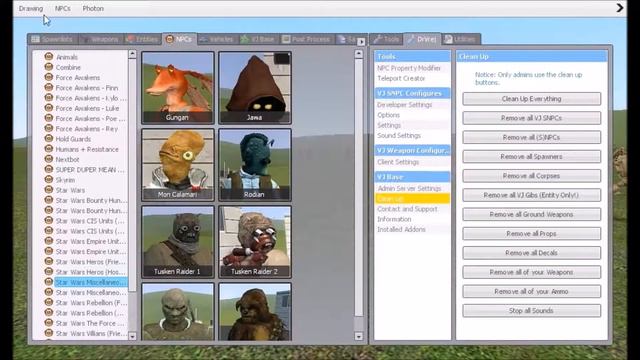Open the Tools tab on right panel
The height and width of the screenshot is (360, 640).
[x=386, y=39]
